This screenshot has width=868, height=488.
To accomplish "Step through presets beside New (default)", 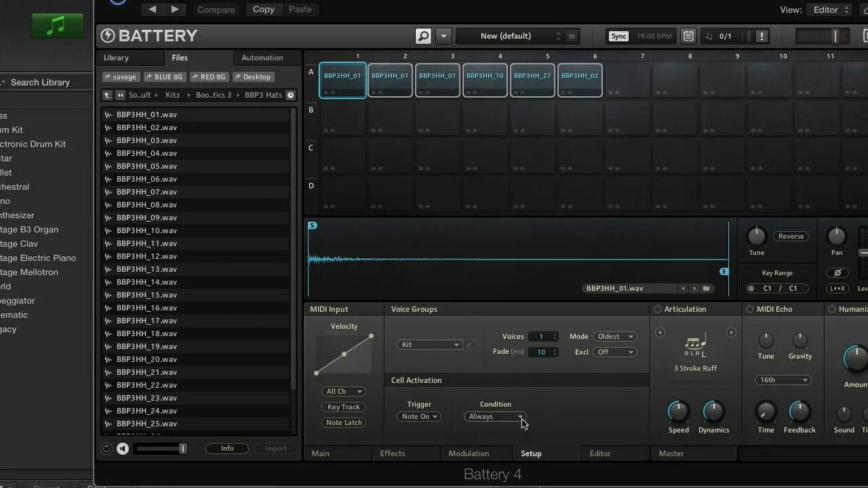I will pyautogui.click(x=559, y=36).
